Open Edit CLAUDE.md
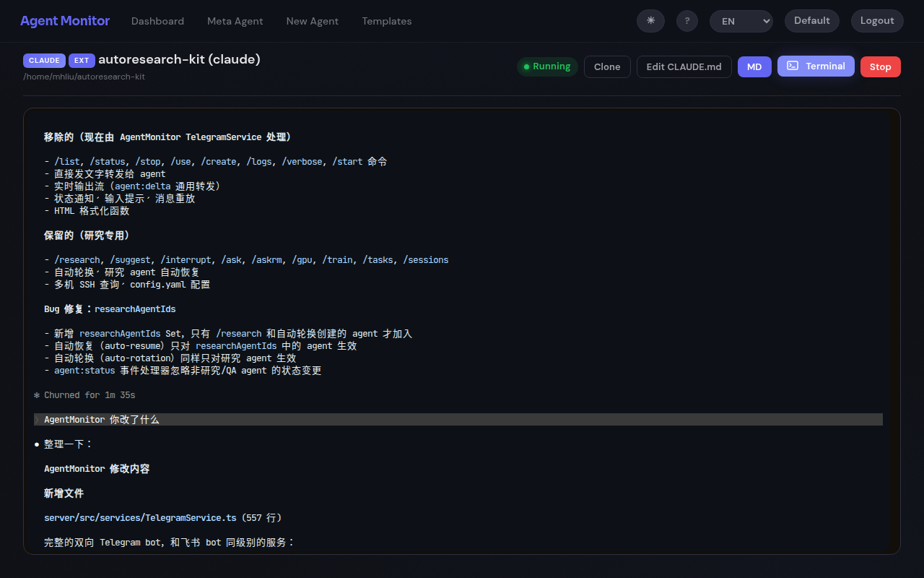The width and height of the screenshot is (924, 578). 684,66
